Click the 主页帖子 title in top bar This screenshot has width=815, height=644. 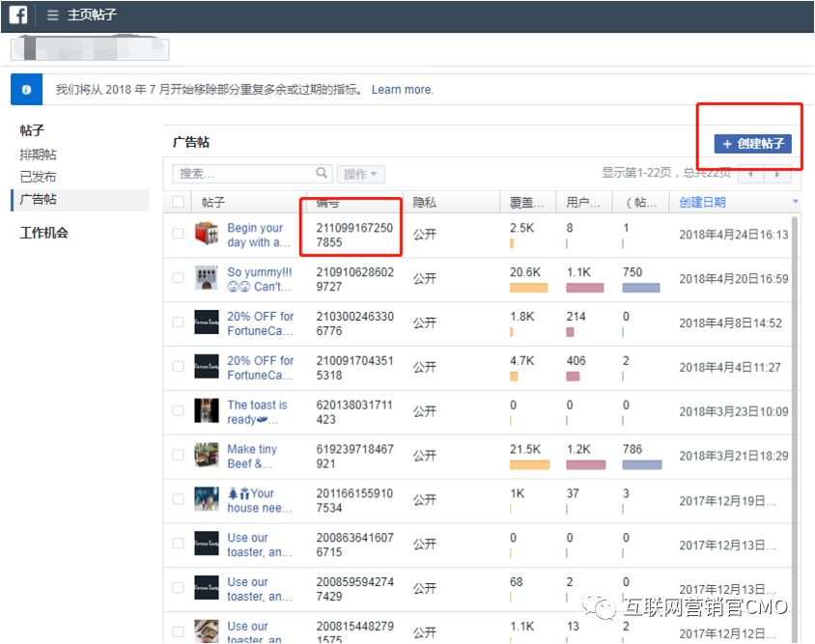tap(92, 14)
